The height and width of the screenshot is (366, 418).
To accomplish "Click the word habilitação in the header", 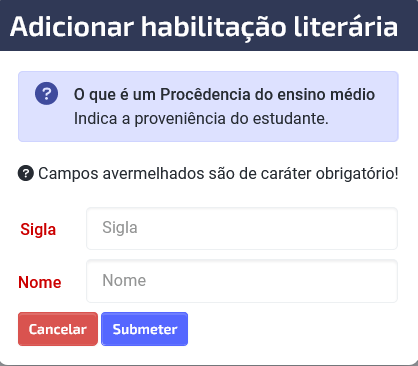I will click(x=214, y=28).
